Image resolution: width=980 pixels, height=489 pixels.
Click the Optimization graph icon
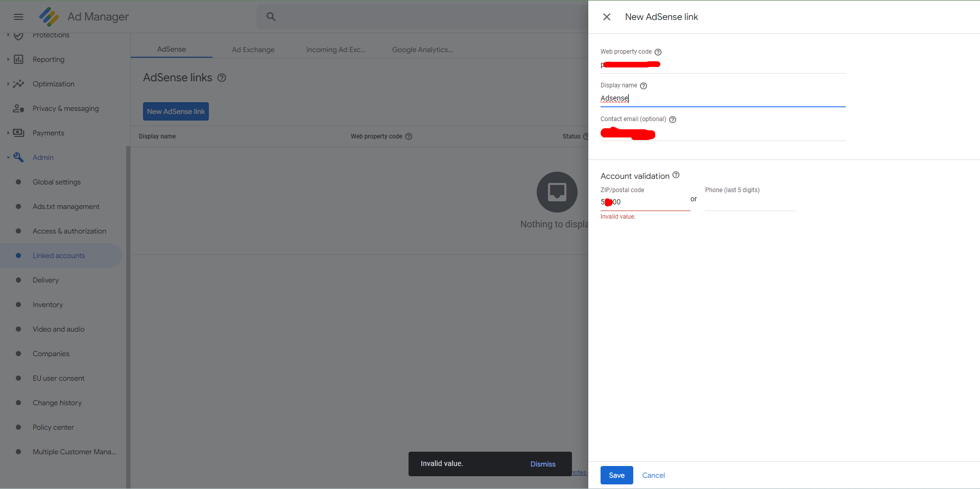pos(18,84)
